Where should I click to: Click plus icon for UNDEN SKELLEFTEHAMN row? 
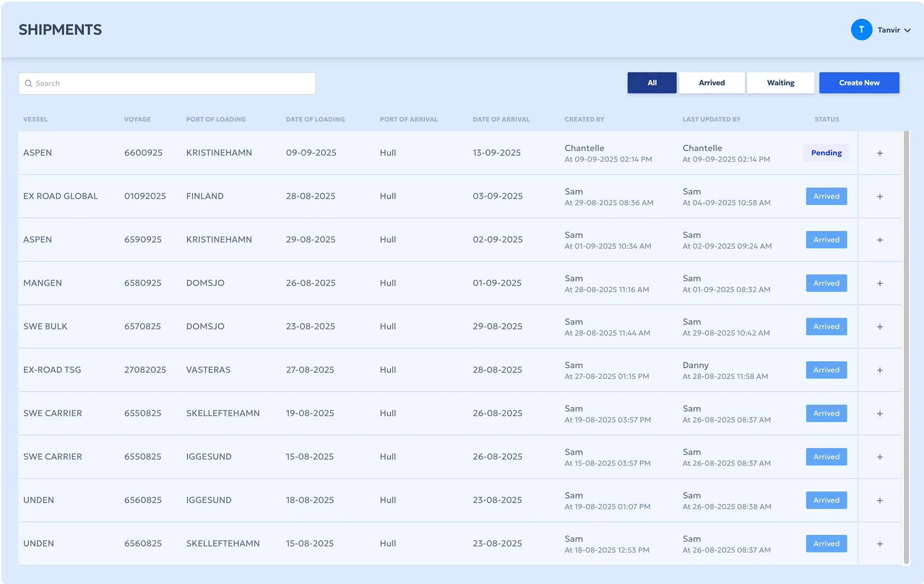click(879, 544)
